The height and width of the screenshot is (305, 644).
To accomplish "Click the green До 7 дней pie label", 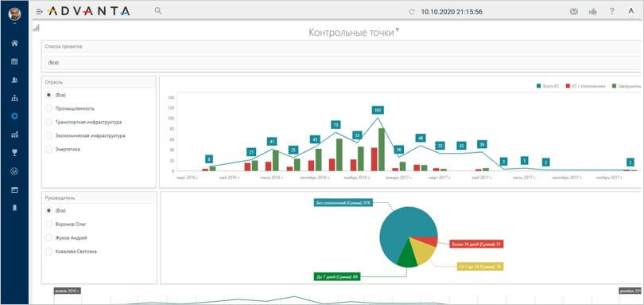I will [x=337, y=276].
